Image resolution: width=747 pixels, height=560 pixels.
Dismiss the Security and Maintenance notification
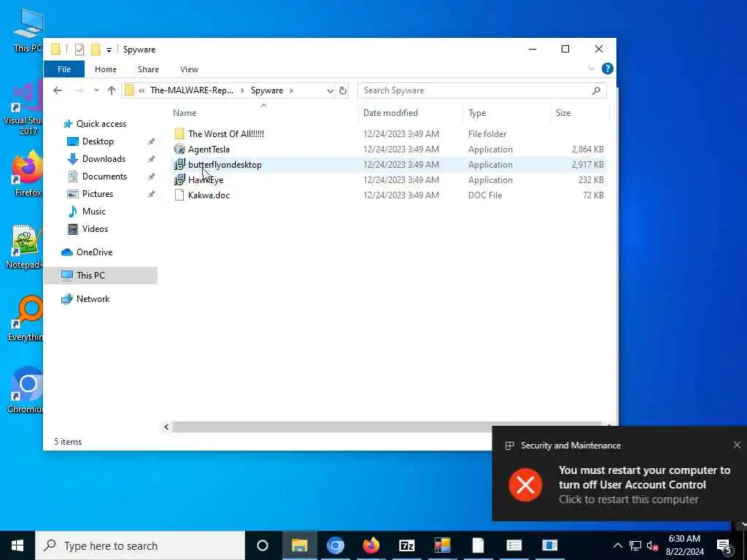point(737,445)
